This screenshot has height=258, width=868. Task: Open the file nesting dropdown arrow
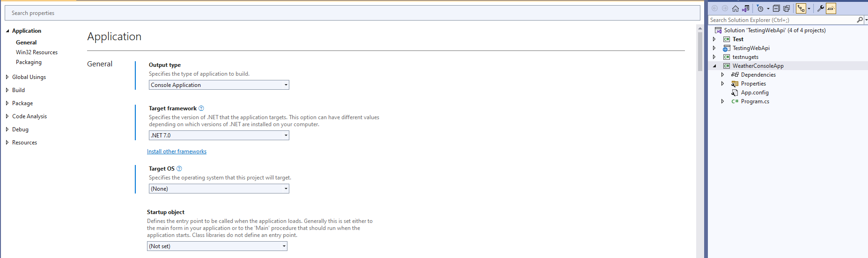[x=809, y=8]
